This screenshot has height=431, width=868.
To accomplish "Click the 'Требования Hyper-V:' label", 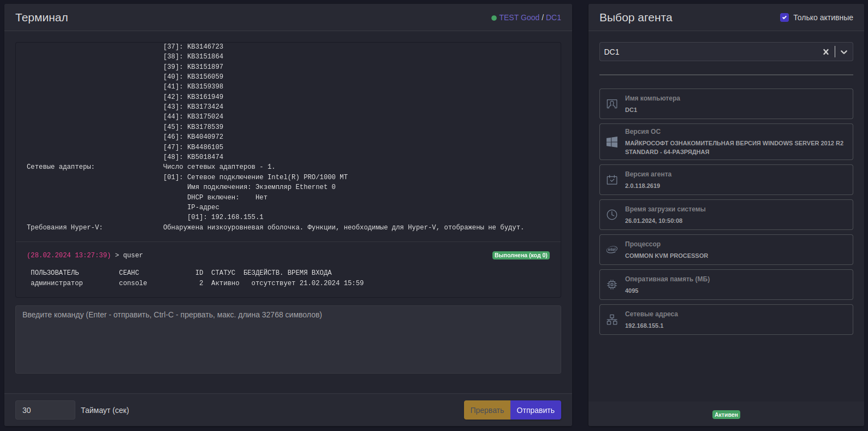I will coord(64,227).
